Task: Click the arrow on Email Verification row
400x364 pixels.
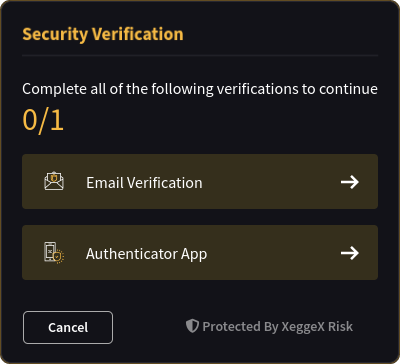Action: click(x=350, y=182)
